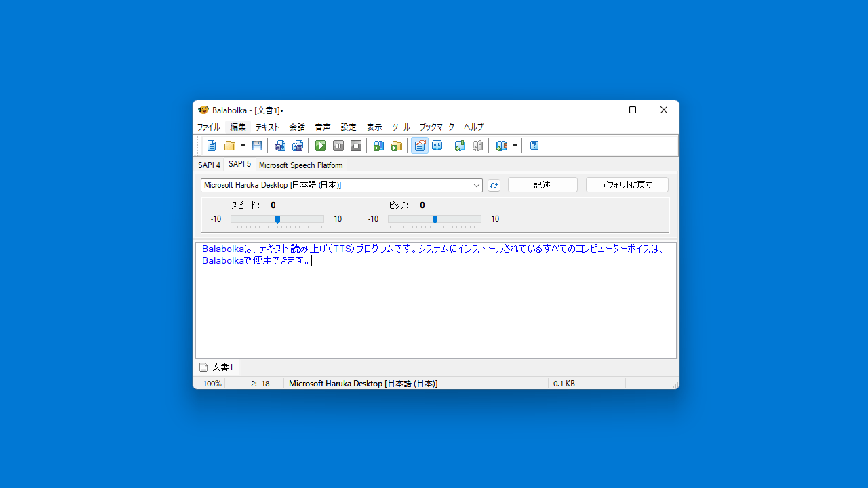The height and width of the screenshot is (488, 868).
Task: Create a new document with toolbar icon
Action: [212, 146]
